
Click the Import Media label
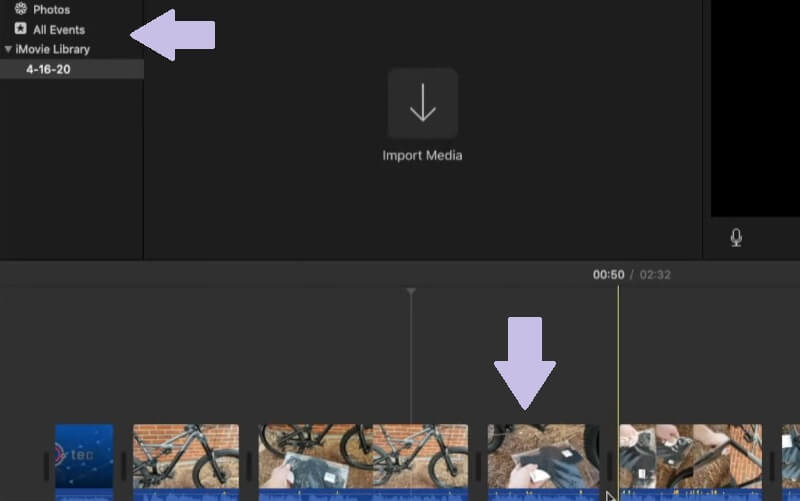[422, 155]
